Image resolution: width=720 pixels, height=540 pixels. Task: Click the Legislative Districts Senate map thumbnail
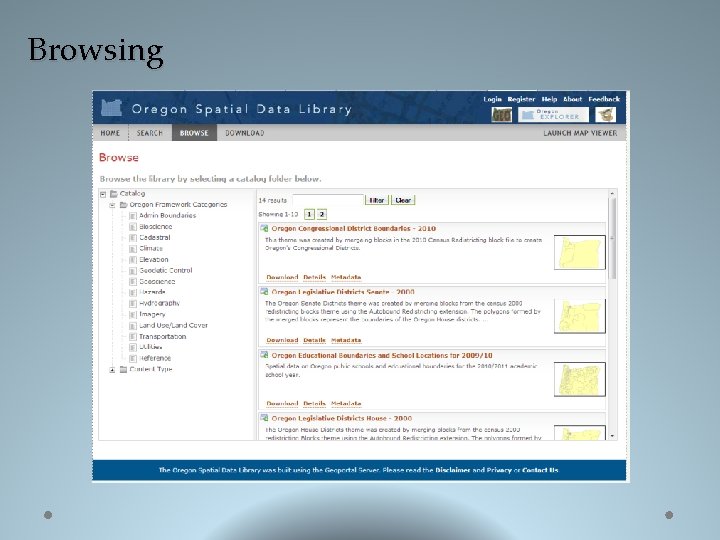click(x=579, y=316)
